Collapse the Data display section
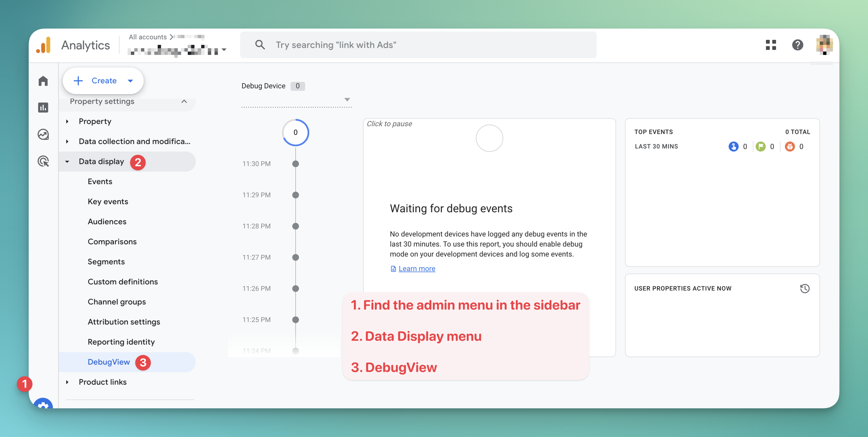868x437 pixels. pos(67,162)
